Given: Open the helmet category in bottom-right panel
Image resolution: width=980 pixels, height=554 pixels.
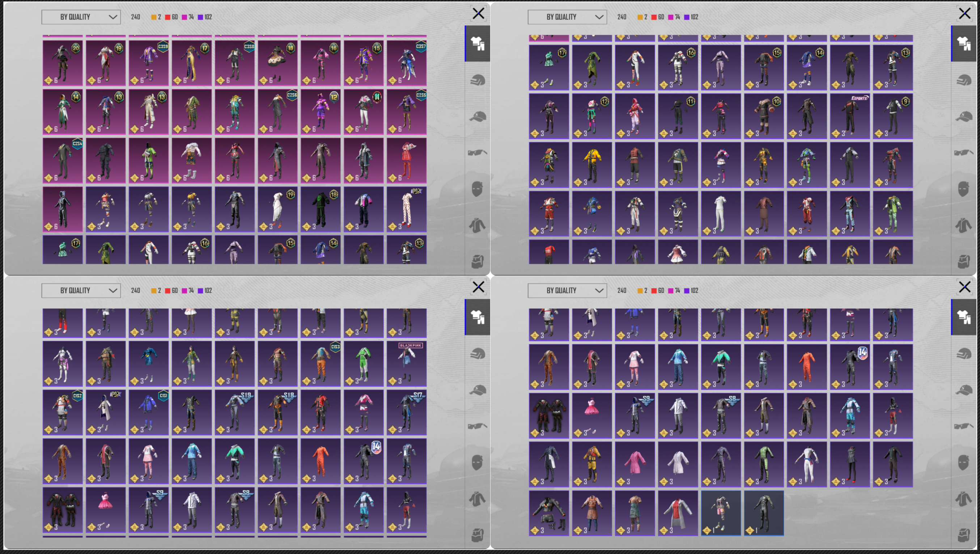Looking at the screenshot, I should click(x=964, y=353).
